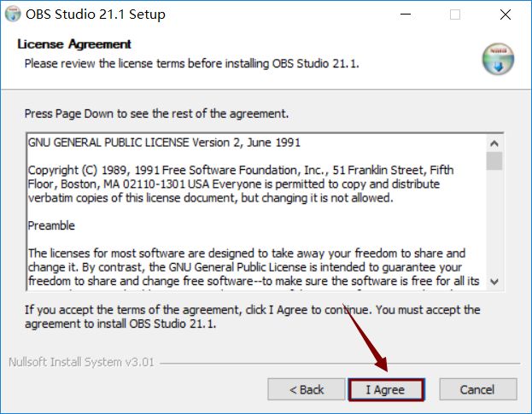The image size is (532, 414).
Task: Click the GNU GENERAL PUBLIC LICENSE heading line
Action: pyautogui.click(x=164, y=143)
